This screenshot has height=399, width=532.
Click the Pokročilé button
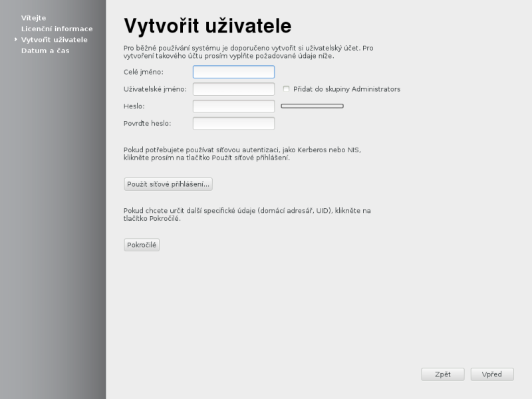point(141,244)
